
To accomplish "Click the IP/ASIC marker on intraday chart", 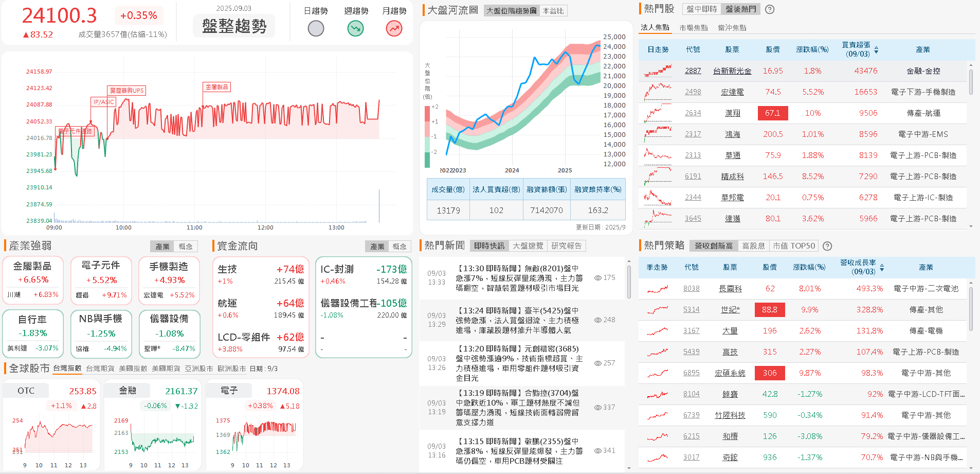I will point(103,102).
